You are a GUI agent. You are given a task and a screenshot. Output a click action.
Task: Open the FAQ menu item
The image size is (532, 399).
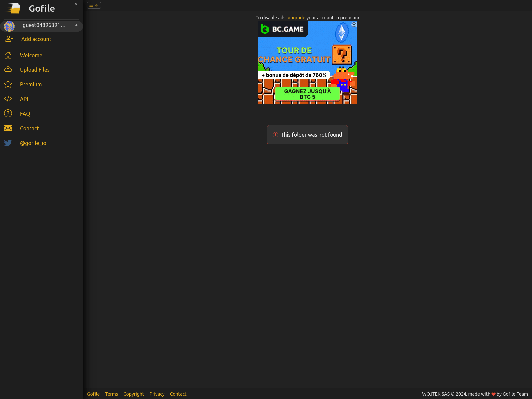point(25,114)
